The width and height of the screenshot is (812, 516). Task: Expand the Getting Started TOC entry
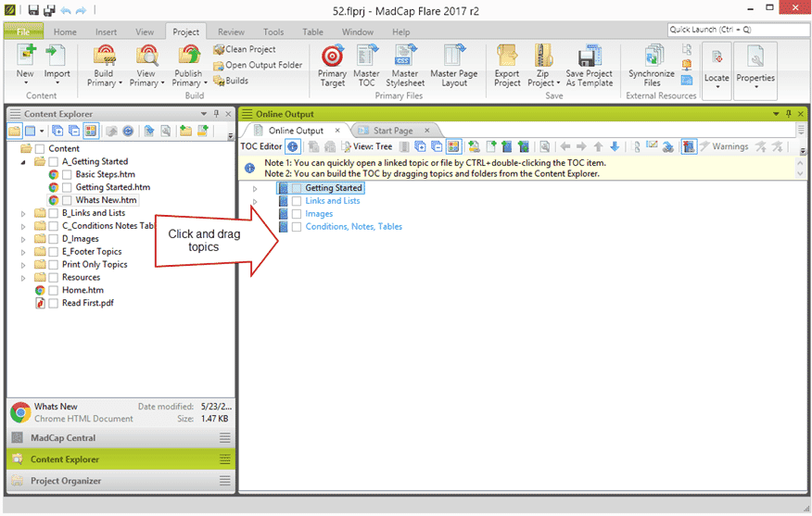click(x=255, y=189)
